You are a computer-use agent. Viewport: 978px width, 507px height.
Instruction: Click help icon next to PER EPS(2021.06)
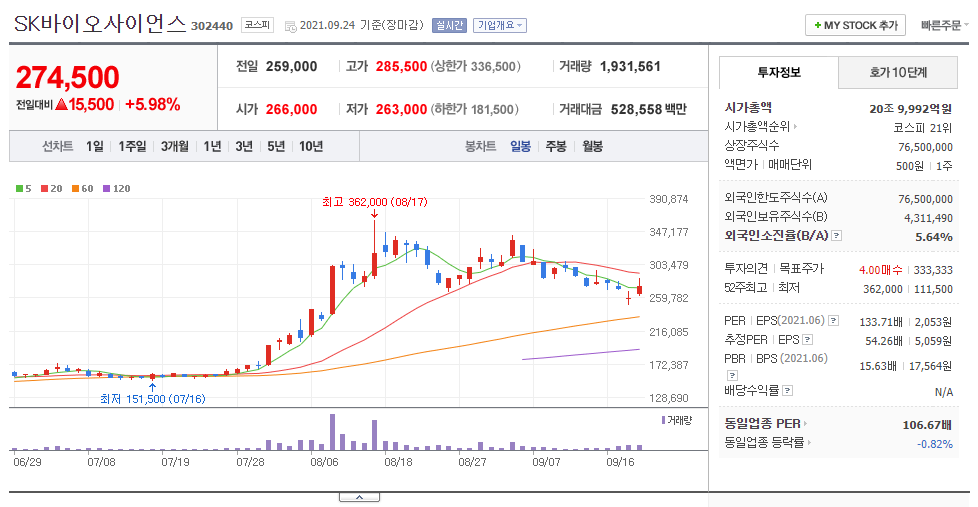[x=833, y=321]
